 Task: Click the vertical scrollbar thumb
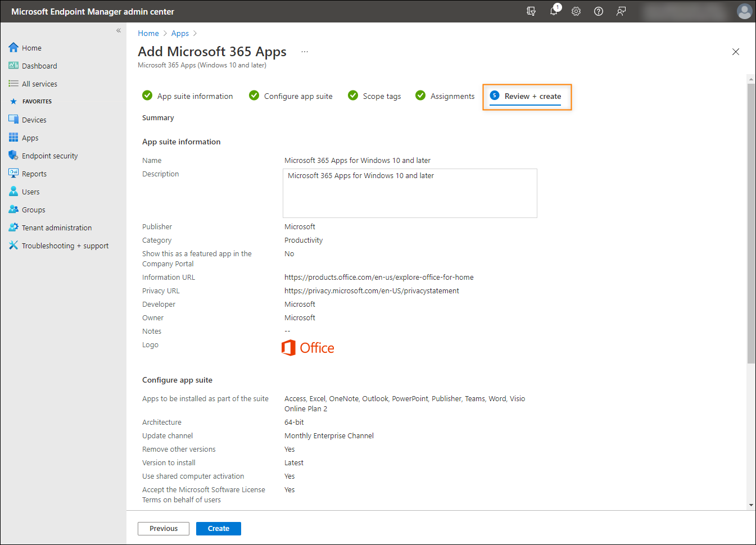click(x=751, y=224)
